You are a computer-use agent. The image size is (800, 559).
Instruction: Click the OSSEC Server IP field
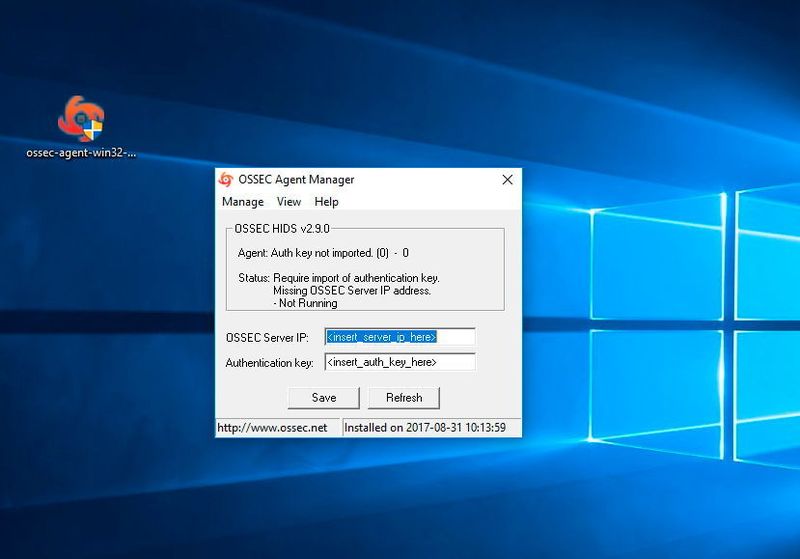[x=400, y=337]
